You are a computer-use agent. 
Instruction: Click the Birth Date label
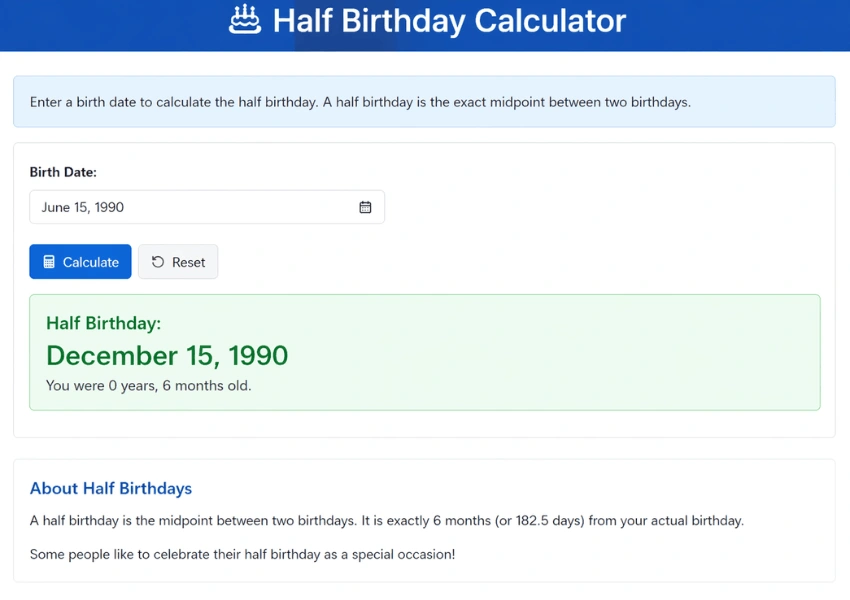pos(63,171)
